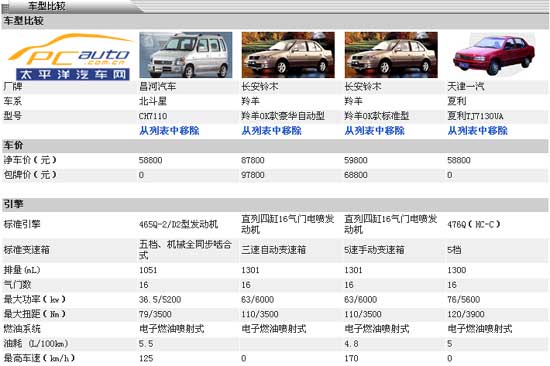The height and width of the screenshot is (366, 550).
Task: Open the 羚羊03款标准型 car photo
Action: [391, 55]
